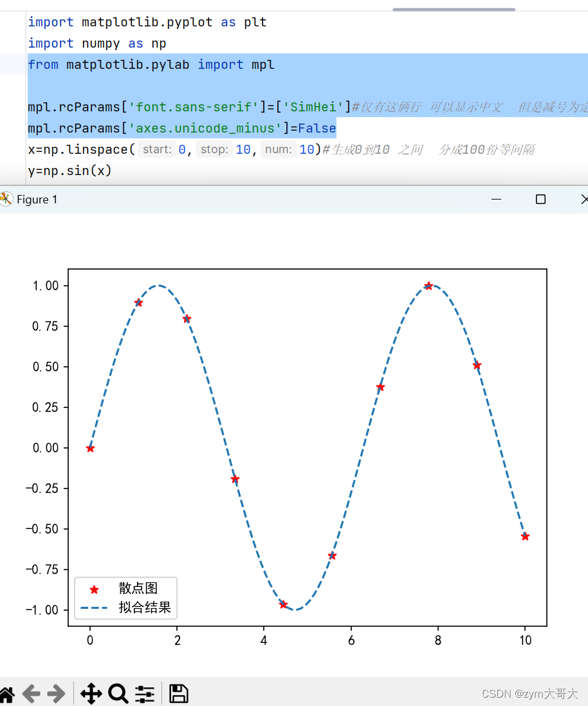Click the red star data point at x=0
Image resolution: width=588 pixels, height=706 pixels.
[90, 449]
